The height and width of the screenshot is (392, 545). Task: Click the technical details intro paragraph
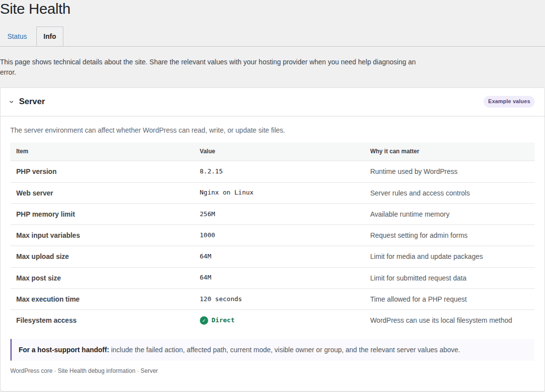pos(208,67)
